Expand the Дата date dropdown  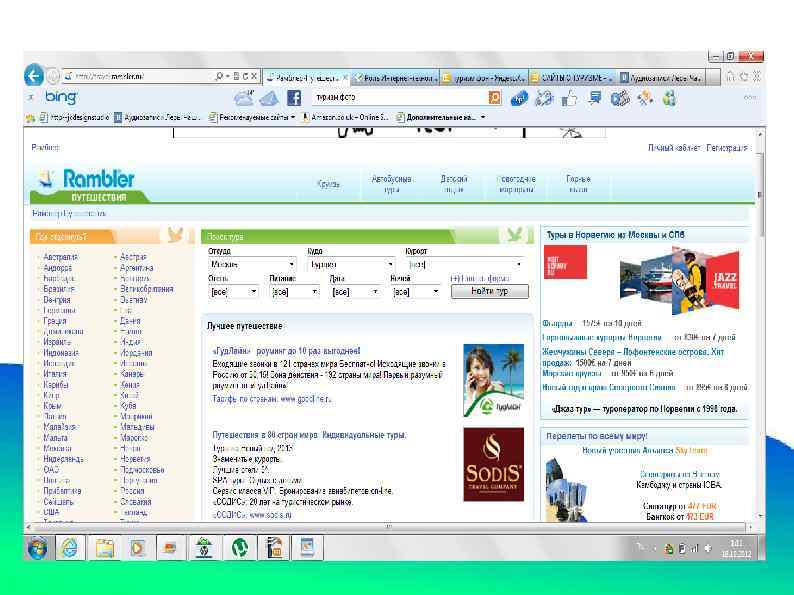375,292
